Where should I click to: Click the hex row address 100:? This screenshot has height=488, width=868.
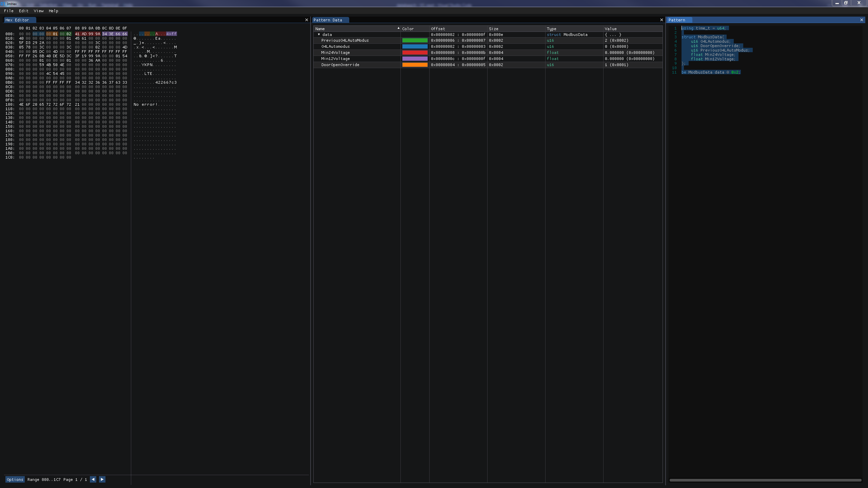(10, 104)
